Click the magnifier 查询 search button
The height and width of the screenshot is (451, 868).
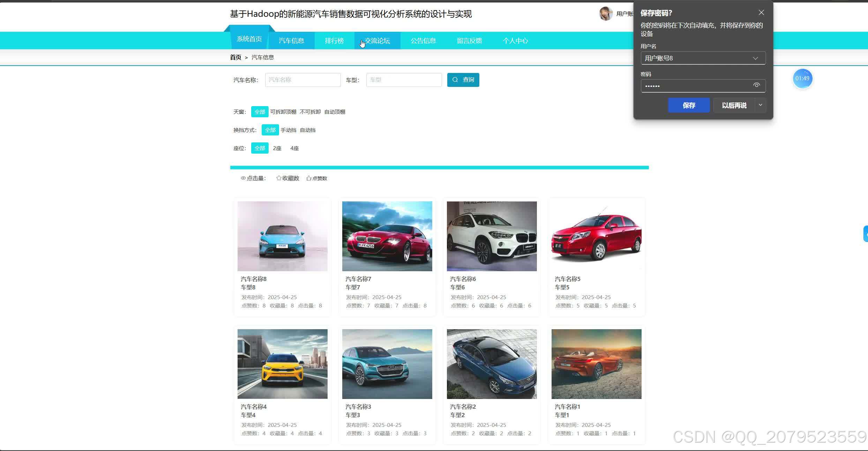click(x=463, y=80)
